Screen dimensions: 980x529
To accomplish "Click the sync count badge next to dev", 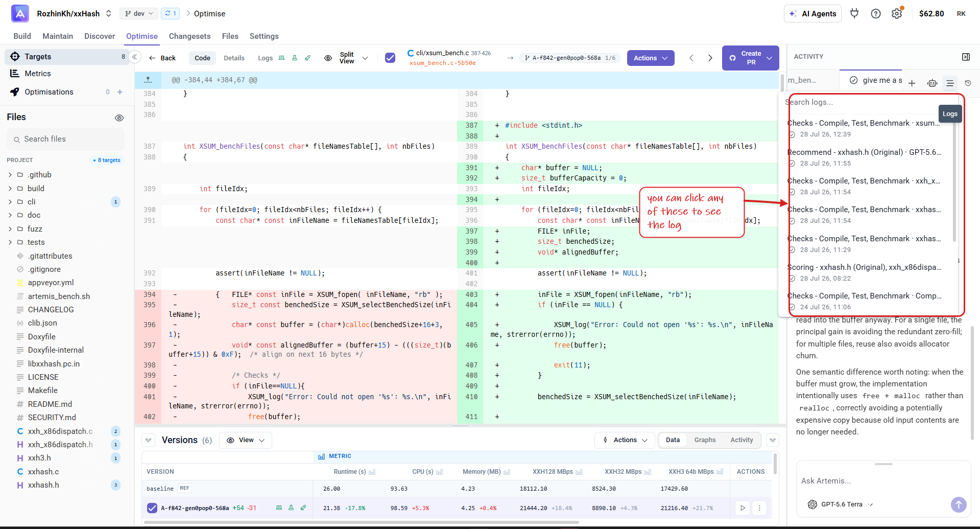I will point(170,13).
